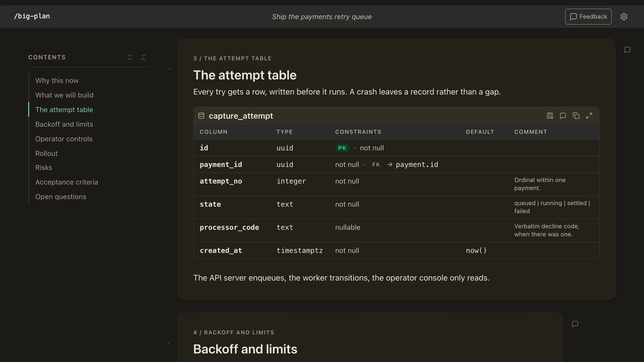Add comment on capture_attempt table
Image resolution: width=644 pixels, height=362 pixels.
coord(563,116)
